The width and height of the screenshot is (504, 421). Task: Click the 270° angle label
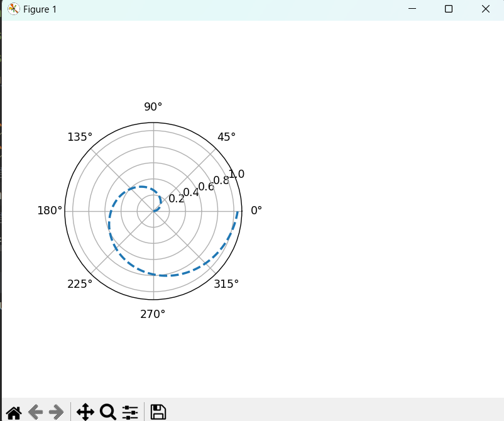coord(153,314)
